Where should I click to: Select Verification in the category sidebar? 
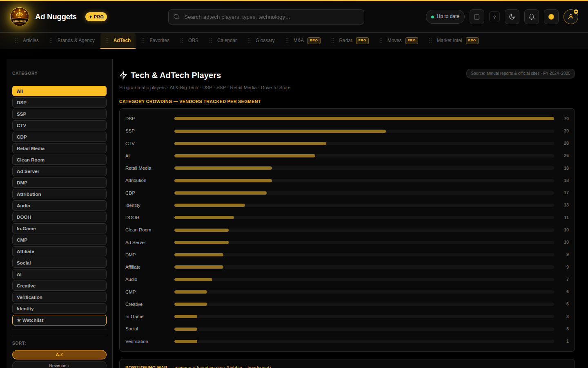59,297
